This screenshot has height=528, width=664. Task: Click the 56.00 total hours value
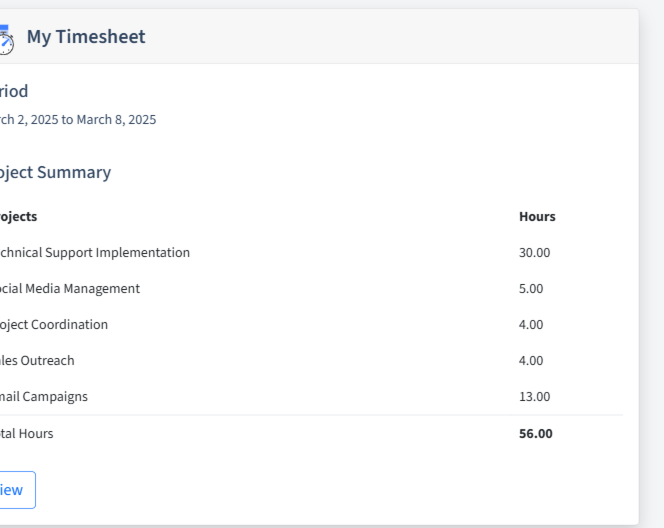(536, 434)
